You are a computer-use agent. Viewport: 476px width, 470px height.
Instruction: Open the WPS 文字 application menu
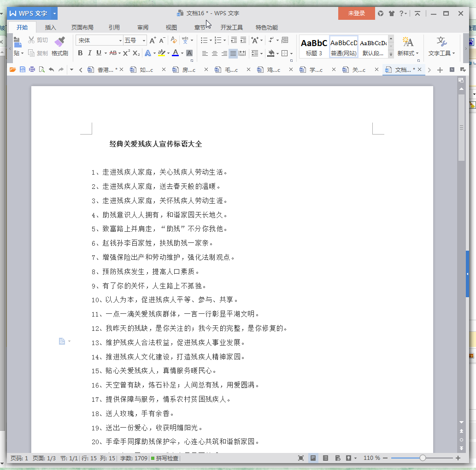click(x=32, y=13)
